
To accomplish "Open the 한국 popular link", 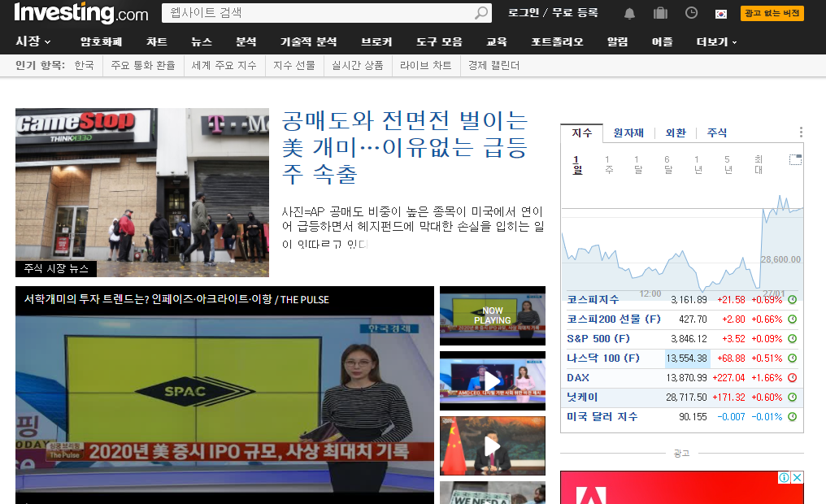I will 84,65.
